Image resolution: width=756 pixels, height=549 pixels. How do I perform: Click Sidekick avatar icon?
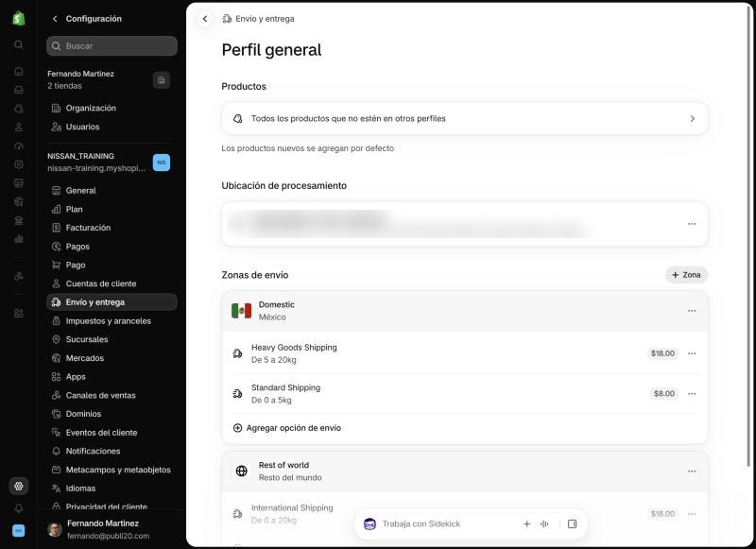(369, 523)
